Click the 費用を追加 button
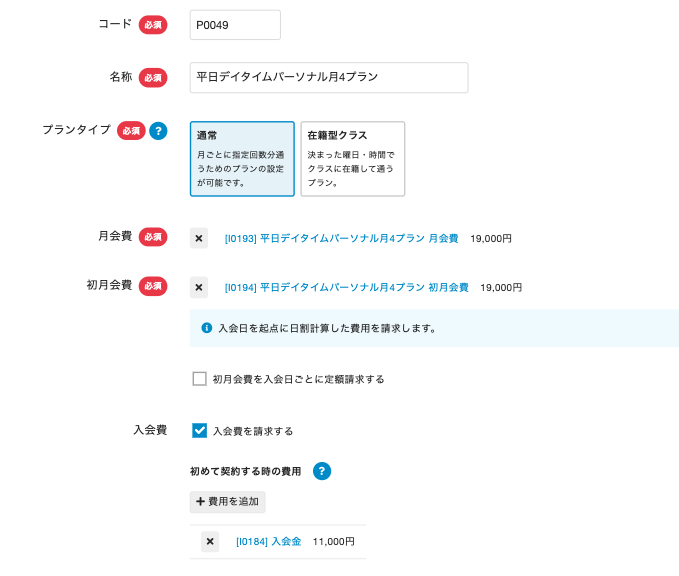 (x=228, y=501)
